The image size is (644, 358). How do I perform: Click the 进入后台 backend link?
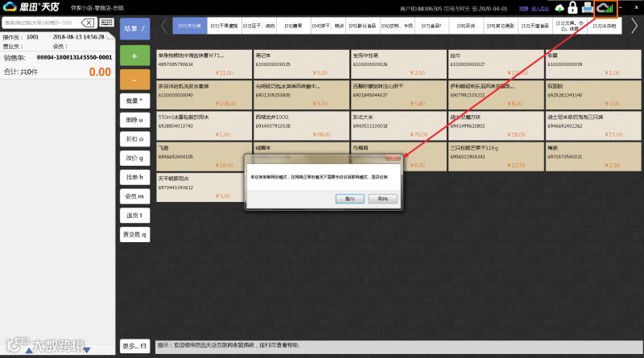pyautogui.click(x=539, y=8)
